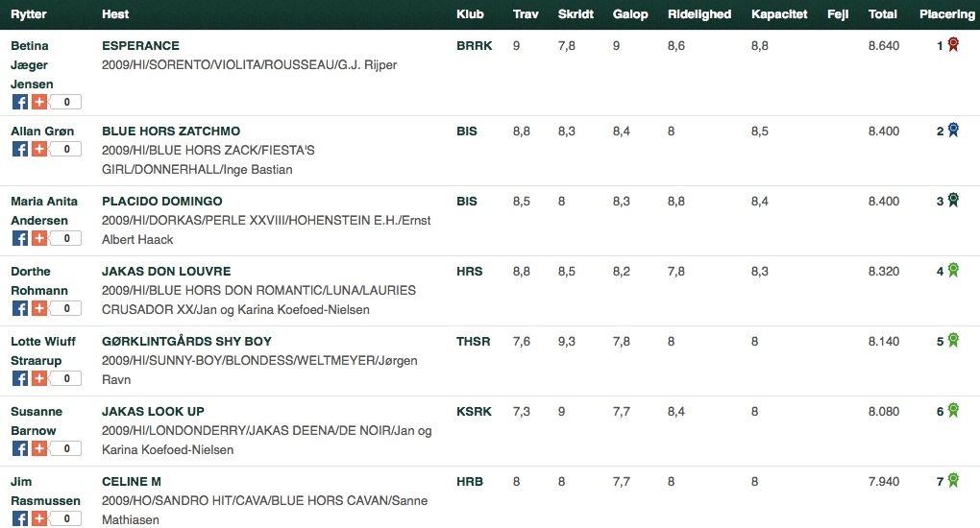
Task: Open rider Maria Anita Andersen
Action: [x=44, y=210]
